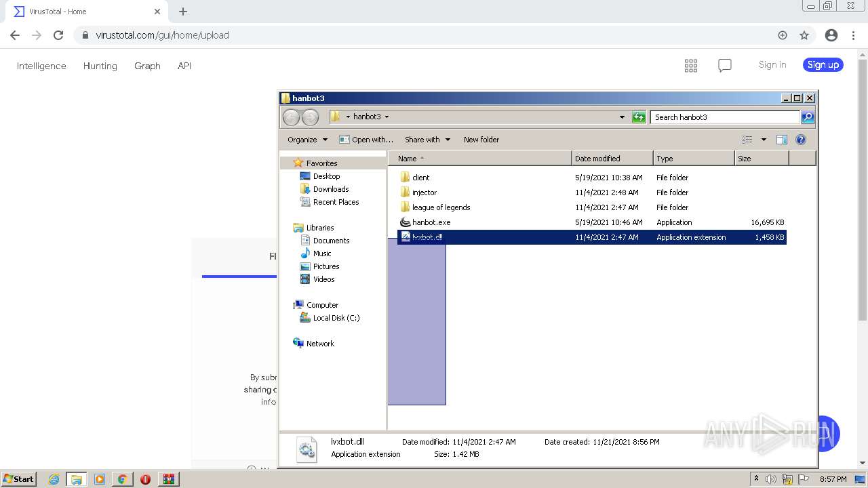Refresh the hanbot3 folder view
This screenshot has width=868, height=488.
point(639,117)
